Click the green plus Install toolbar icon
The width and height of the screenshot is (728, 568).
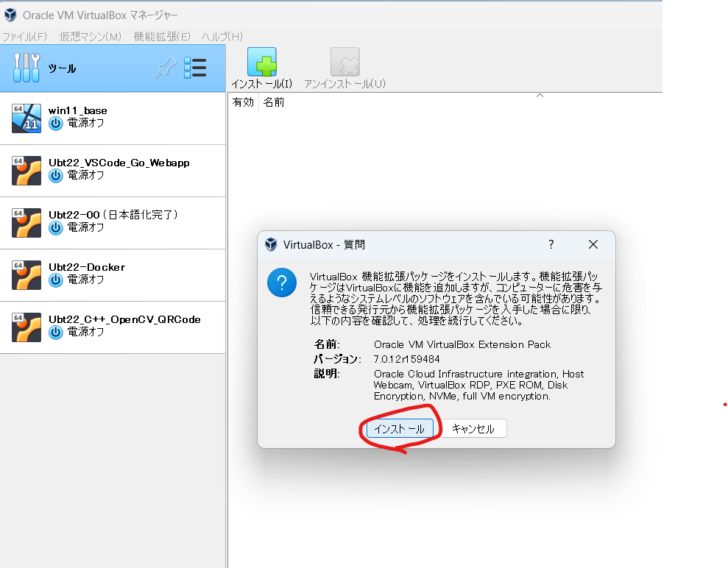[262, 62]
